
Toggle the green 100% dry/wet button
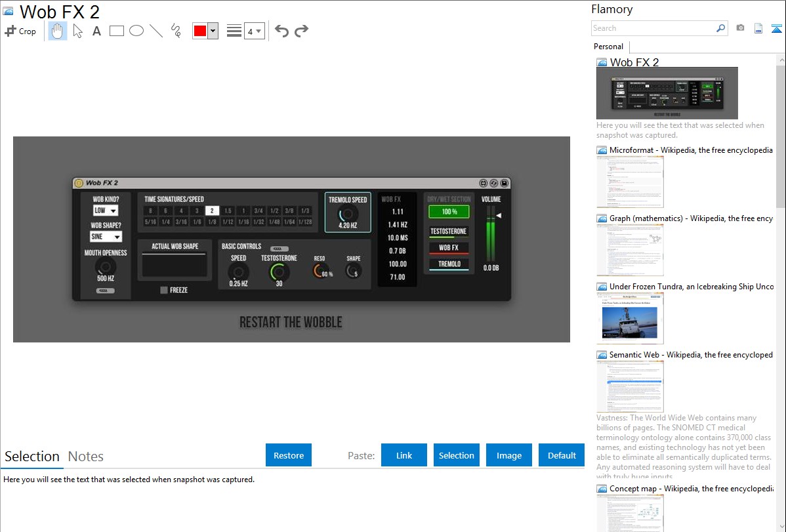[x=449, y=212]
